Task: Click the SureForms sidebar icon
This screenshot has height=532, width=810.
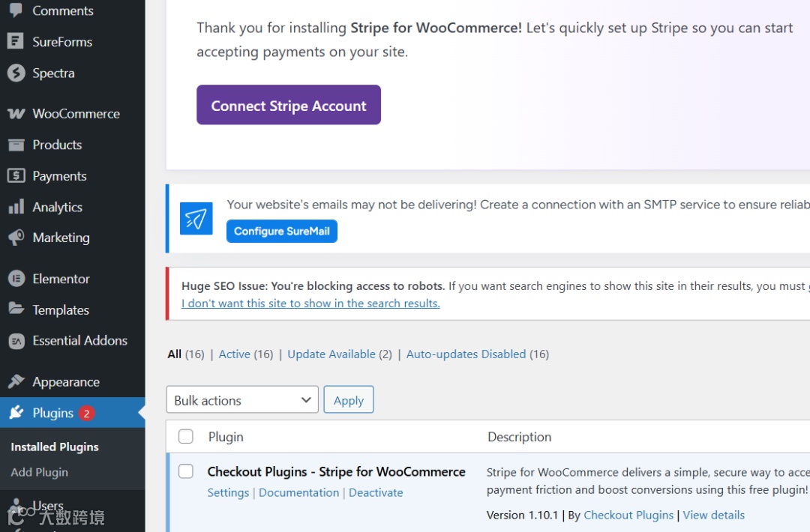Action: (16, 41)
